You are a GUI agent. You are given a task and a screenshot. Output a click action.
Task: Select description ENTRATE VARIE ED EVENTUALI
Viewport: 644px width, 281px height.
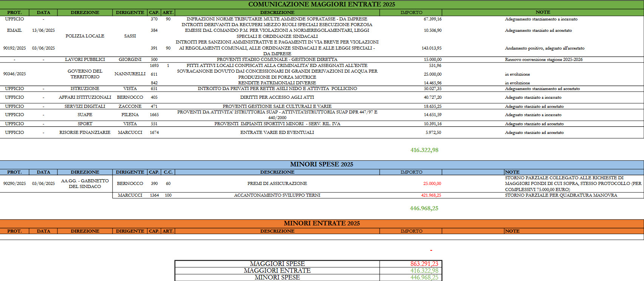coord(277,132)
